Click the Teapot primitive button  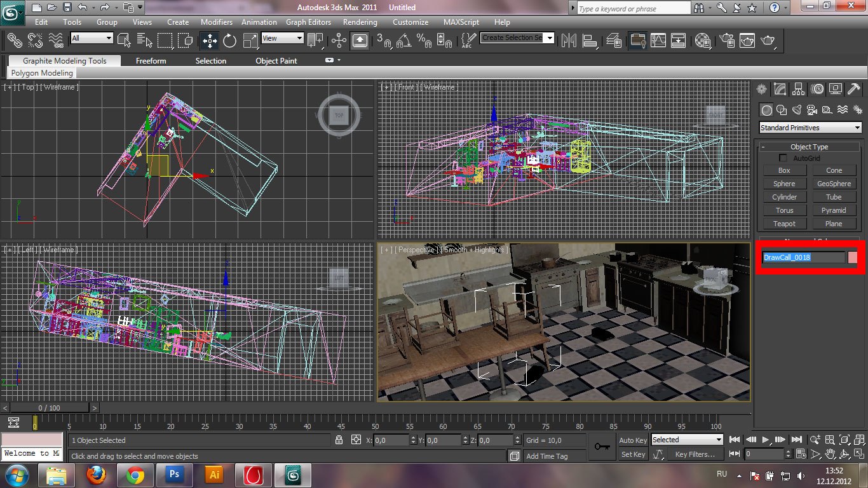coord(784,224)
